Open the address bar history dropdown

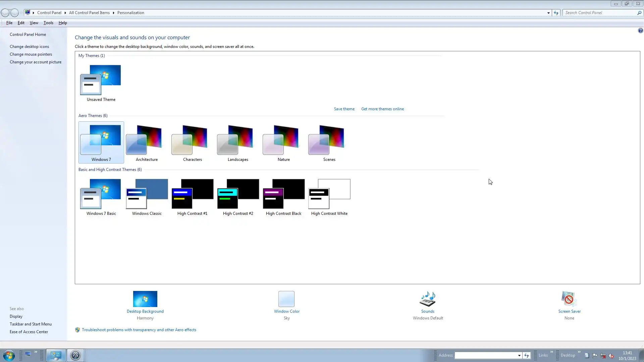pos(548,13)
